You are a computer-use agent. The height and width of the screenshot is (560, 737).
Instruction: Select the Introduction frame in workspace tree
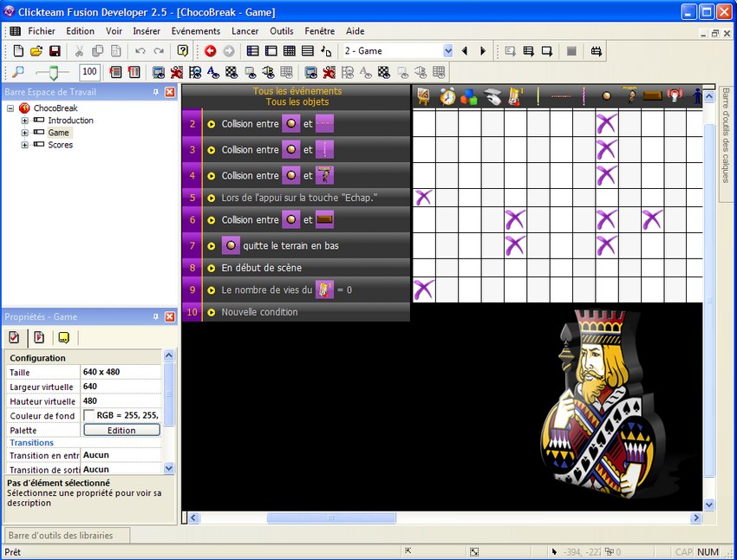pos(70,120)
